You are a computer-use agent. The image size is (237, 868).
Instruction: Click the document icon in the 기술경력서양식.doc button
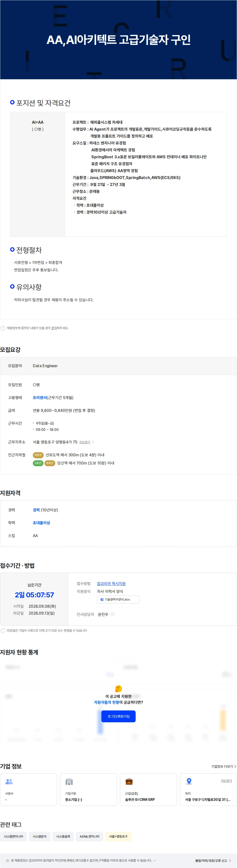click(102, 599)
